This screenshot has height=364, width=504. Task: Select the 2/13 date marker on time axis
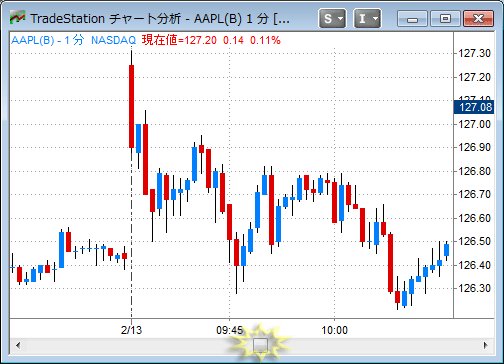[x=131, y=330]
